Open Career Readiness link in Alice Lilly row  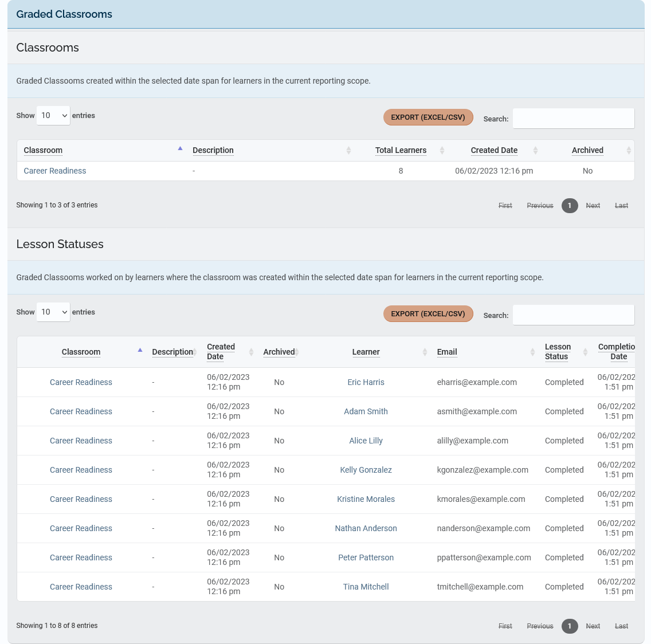[x=81, y=441]
